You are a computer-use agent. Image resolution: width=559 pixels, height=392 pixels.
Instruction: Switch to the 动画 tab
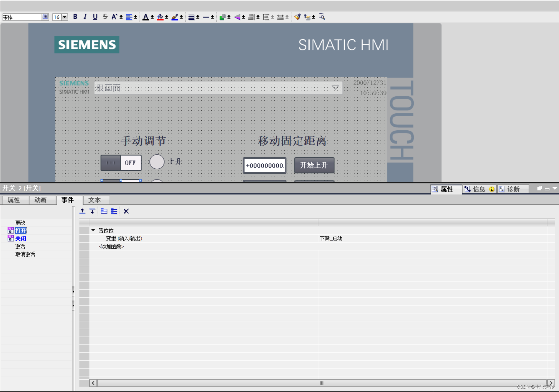[40, 200]
